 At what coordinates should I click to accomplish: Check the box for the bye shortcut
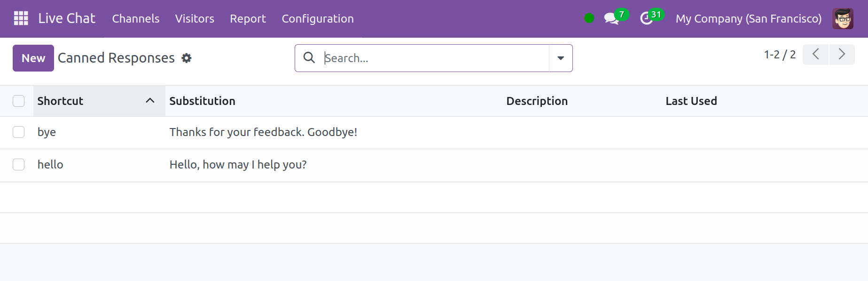(x=19, y=132)
